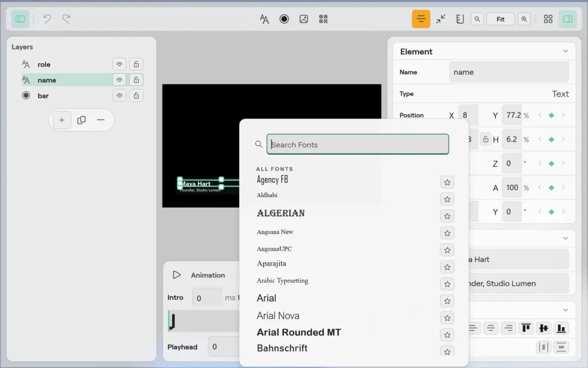Zoom out with the magnifier minus icon

coord(477,19)
